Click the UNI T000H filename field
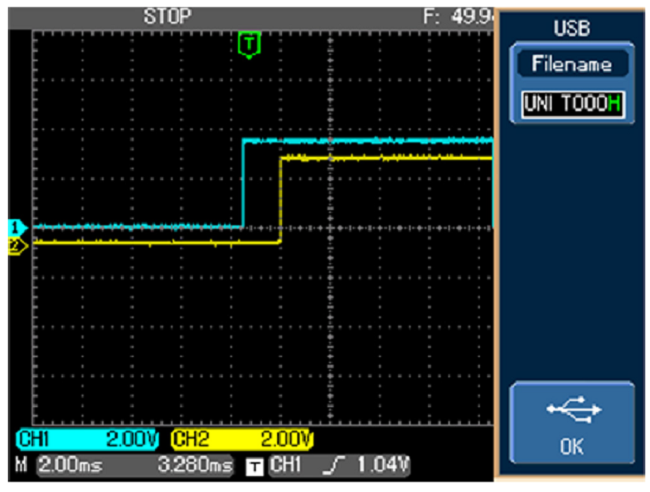This screenshot has height=492, width=650. point(571,105)
